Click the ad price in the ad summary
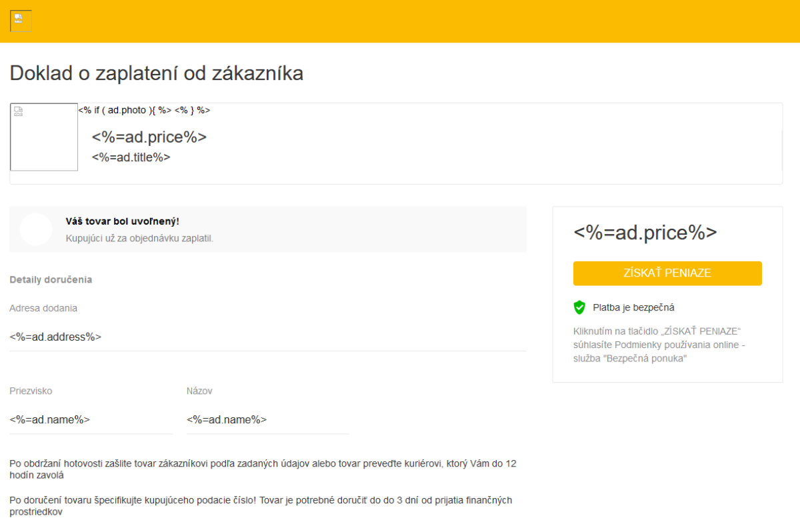Image resolution: width=800 pixels, height=532 pixels. (x=149, y=137)
